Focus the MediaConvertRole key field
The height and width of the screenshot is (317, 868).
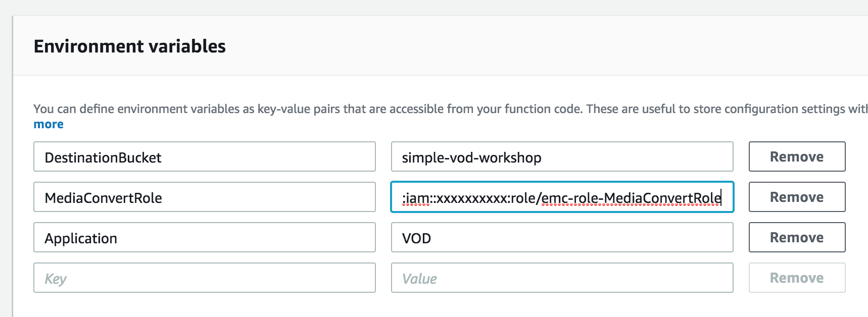(205, 197)
